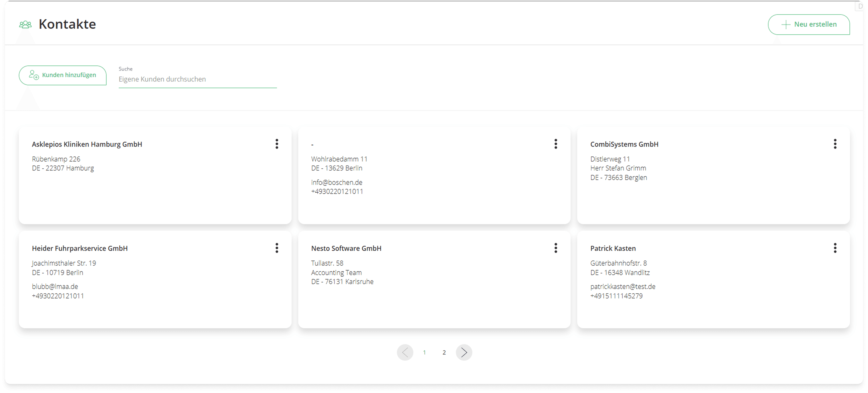Click email info@boschen.de
Image resolution: width=868 pixels, height=393 pixels.
pyautogui.click(x=337, y=182)
